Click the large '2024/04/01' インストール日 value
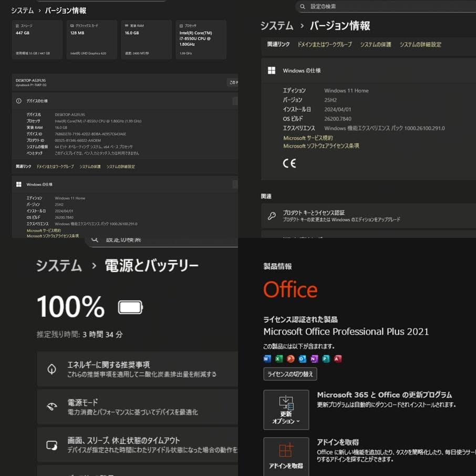The image size is (476, 476). point(338,109)
